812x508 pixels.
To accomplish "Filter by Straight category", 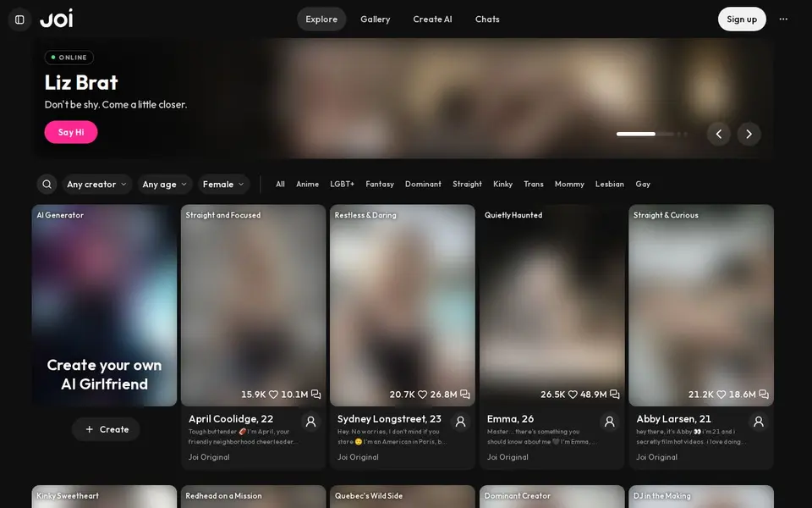I will point(467,184).
